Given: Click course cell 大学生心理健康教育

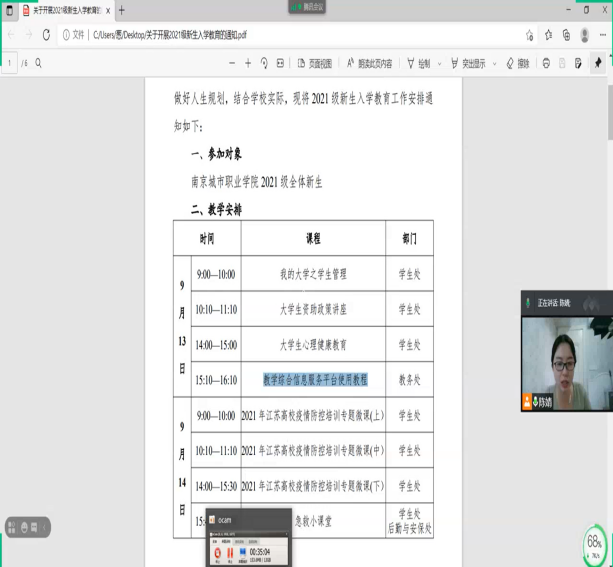Looking at the screenshot, I should click(x=313, y=345).
